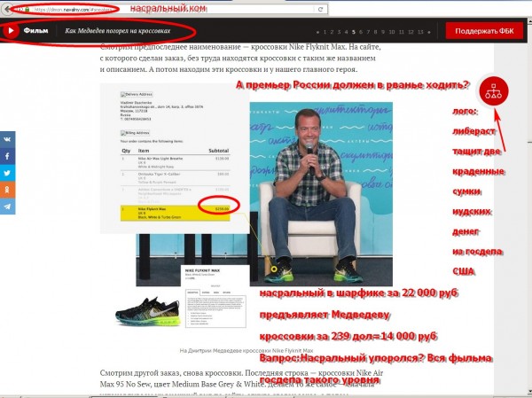Share page via Telegram paper-plane icon
This screenshot has height=398, width=532.
(x=7, y=206)
